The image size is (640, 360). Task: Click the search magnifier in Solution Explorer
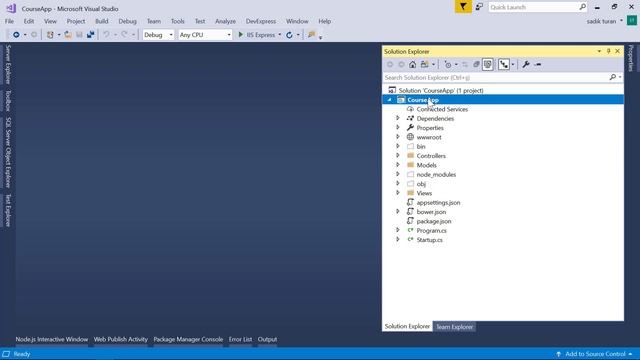click(x=612, y=77)
